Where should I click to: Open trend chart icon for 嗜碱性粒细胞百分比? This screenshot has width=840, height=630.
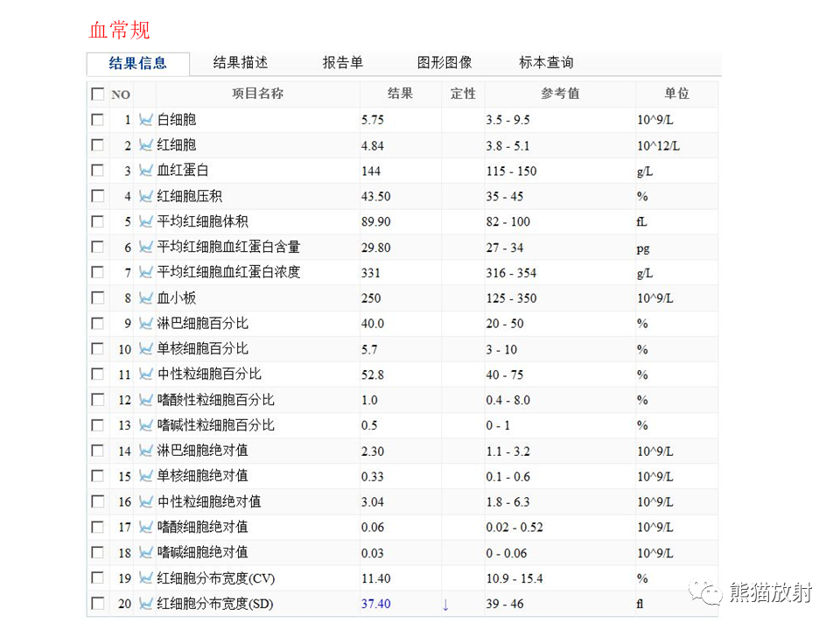point(146,425)
